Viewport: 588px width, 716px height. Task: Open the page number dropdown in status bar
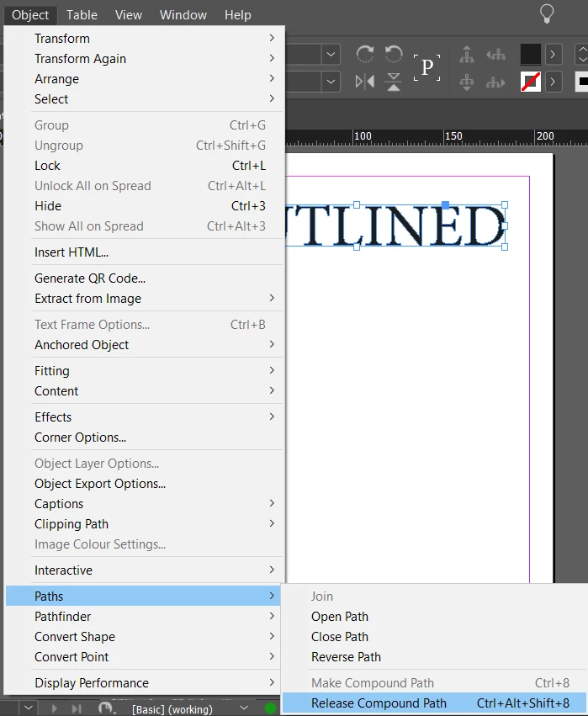29,708
